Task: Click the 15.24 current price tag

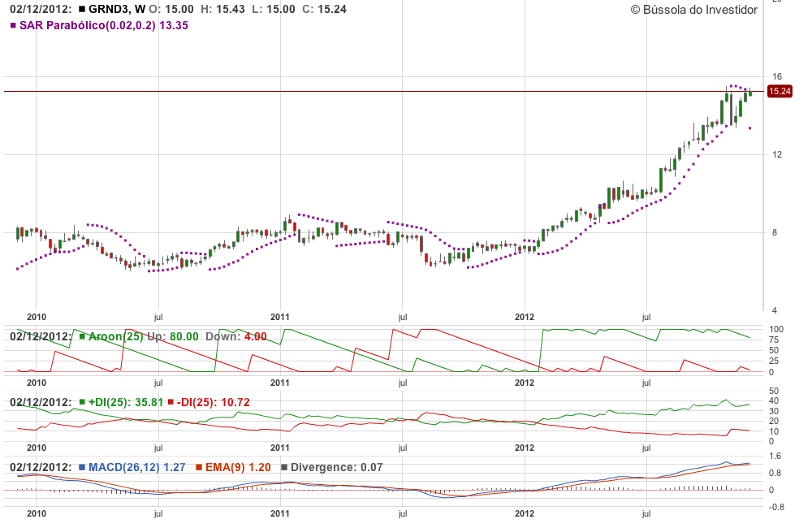Action: [780, 92]
